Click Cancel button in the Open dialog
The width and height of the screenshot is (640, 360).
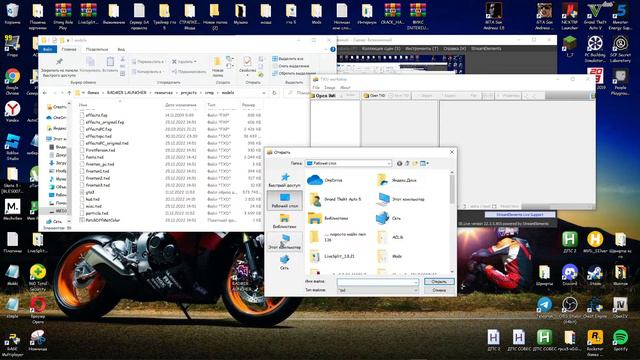(x=439, y=290)
